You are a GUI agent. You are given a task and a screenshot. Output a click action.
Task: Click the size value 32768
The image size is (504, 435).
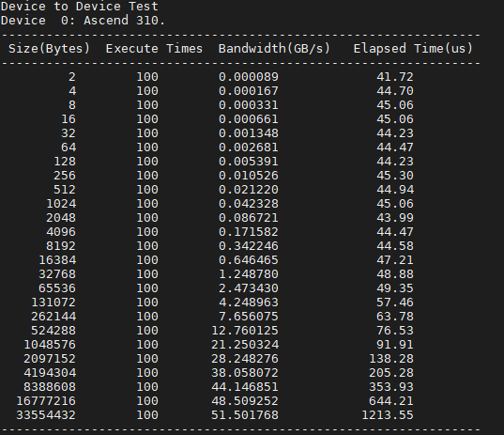pyautogui.click(x=57, y=274)
